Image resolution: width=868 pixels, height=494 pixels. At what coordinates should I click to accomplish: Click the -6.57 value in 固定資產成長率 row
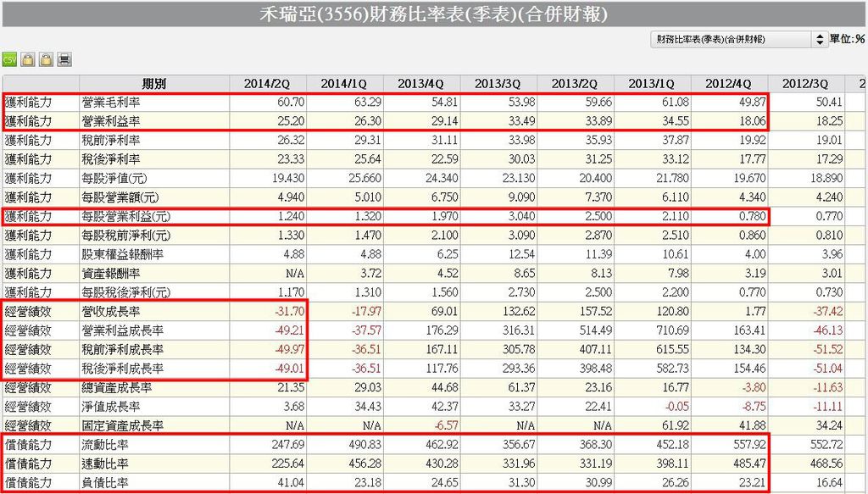[445, 425]
